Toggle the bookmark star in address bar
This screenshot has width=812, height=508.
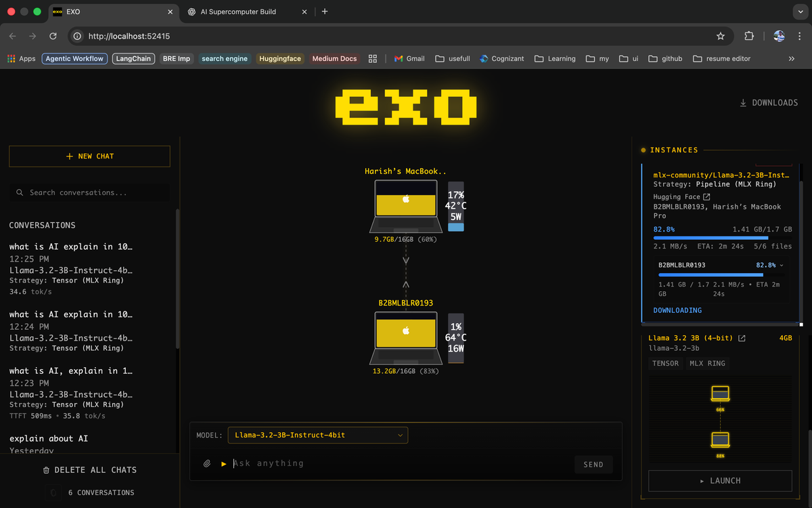click(720, 36)
